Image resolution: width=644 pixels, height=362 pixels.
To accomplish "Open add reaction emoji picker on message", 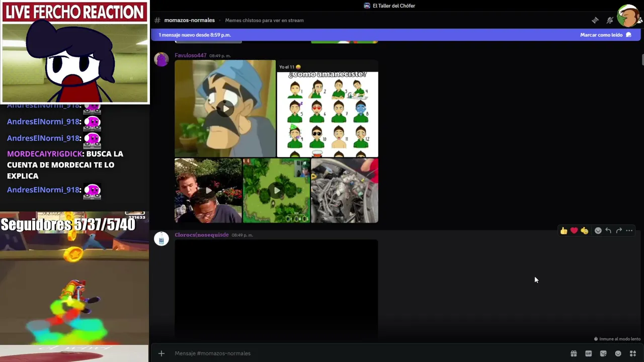I will coord(598,231).
